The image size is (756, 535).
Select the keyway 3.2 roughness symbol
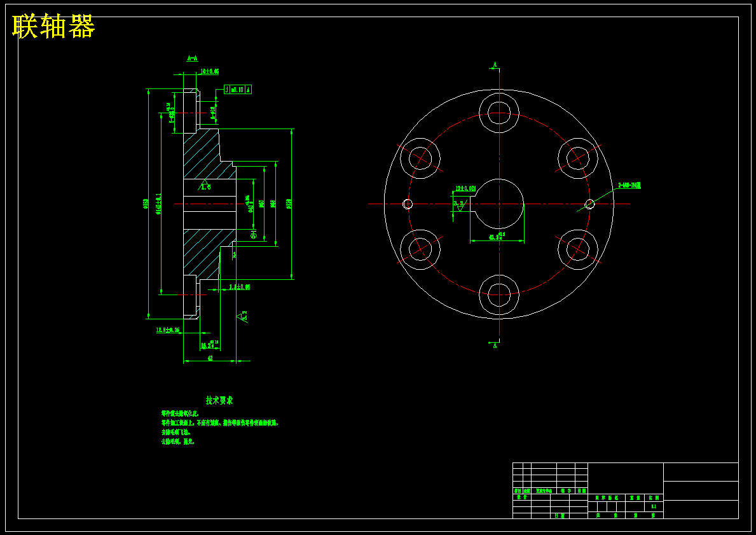click(459, 206)
